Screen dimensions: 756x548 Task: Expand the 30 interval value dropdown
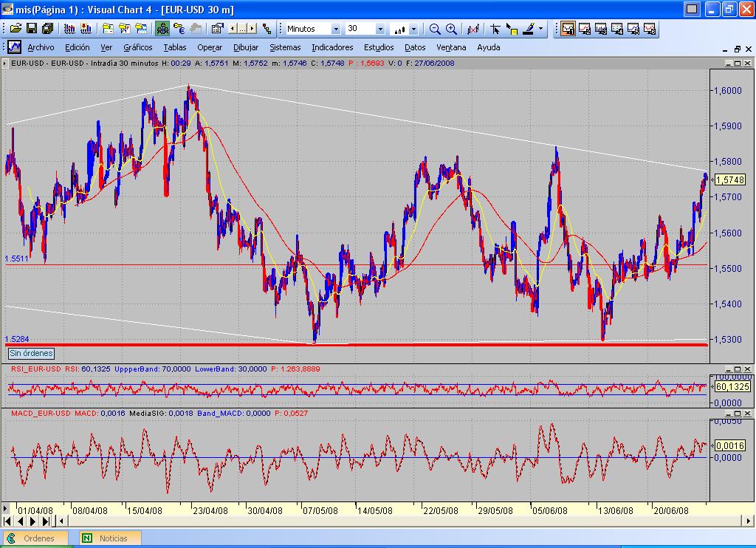pos(380,29)
